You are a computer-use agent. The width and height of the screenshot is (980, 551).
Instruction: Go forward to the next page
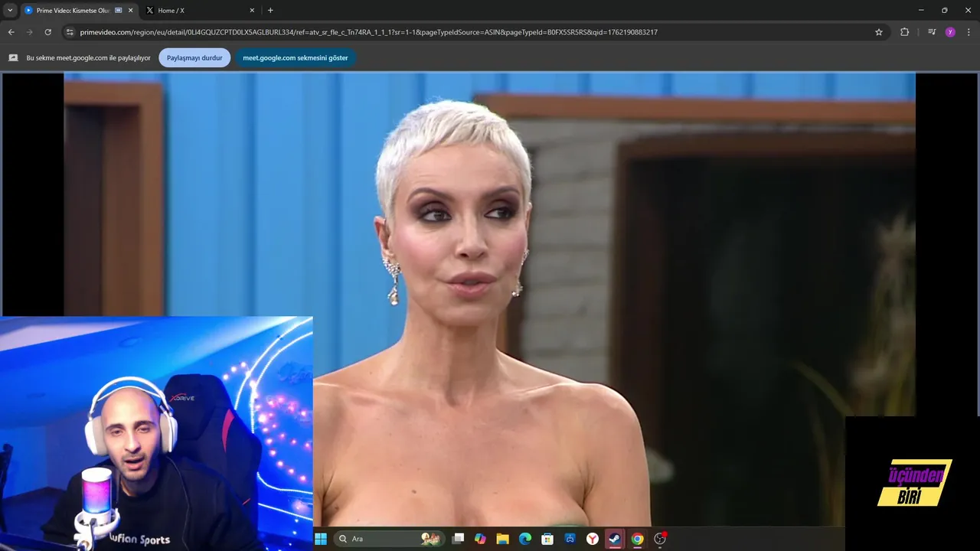[30, 32]
